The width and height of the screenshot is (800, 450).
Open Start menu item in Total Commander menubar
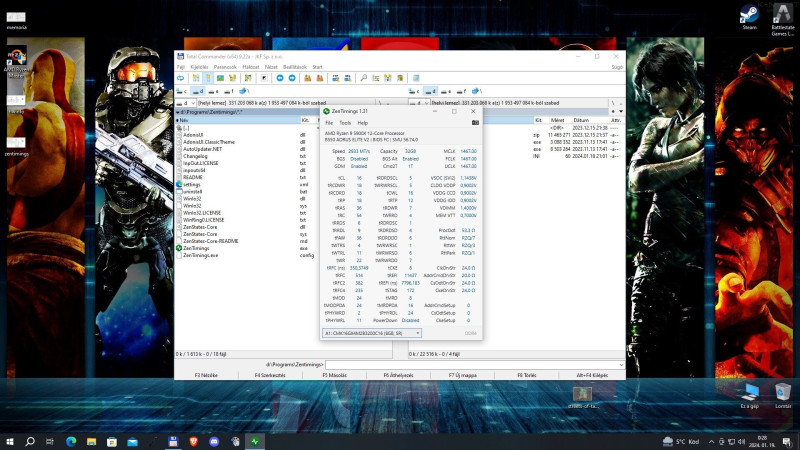tap(317, 67)
